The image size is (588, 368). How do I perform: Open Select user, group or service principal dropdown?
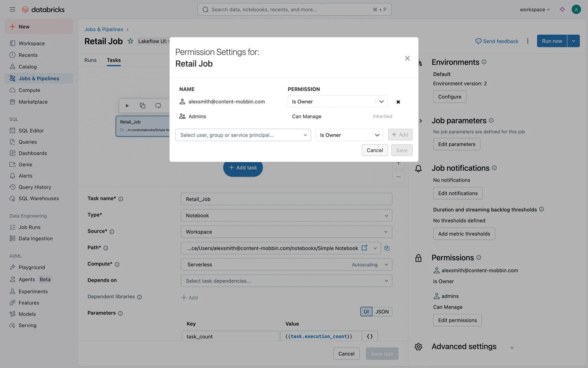pyautogui.click(x=243, y=135)
